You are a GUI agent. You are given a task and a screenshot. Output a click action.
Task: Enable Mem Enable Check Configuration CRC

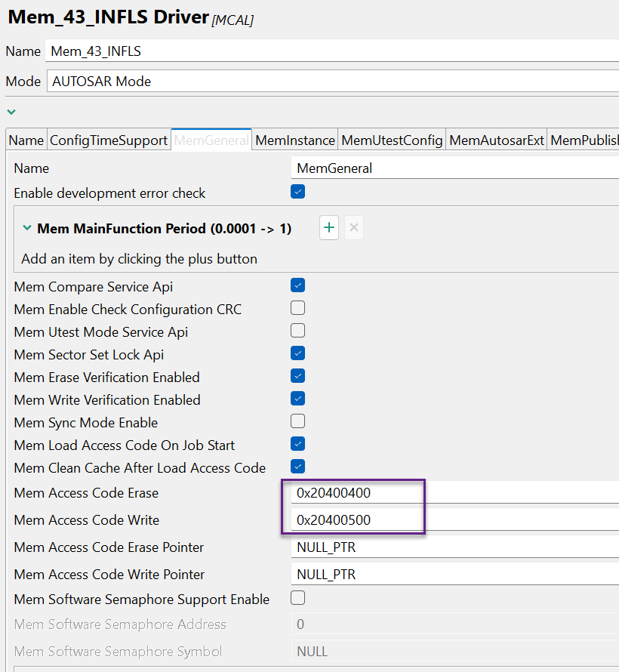click(297, 308)
